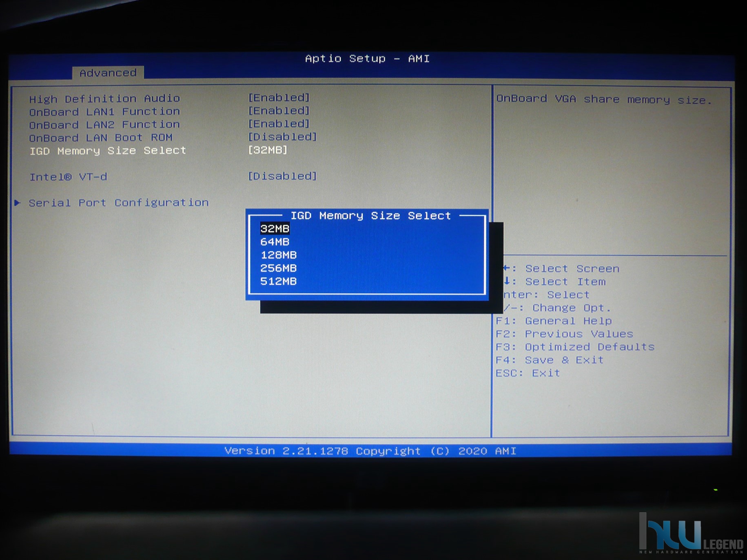This screenshot has width=747, height=560.
Task: Toggle High Definition Audio [Enabled] value
Action: [279, 97]
